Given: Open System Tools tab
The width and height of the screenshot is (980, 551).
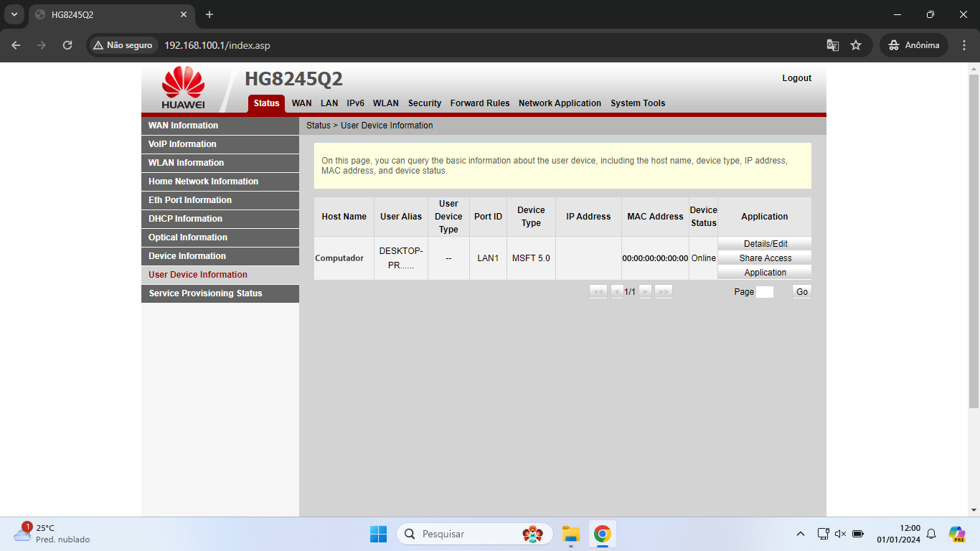Looking at the screenshot, I should point(638,103).
